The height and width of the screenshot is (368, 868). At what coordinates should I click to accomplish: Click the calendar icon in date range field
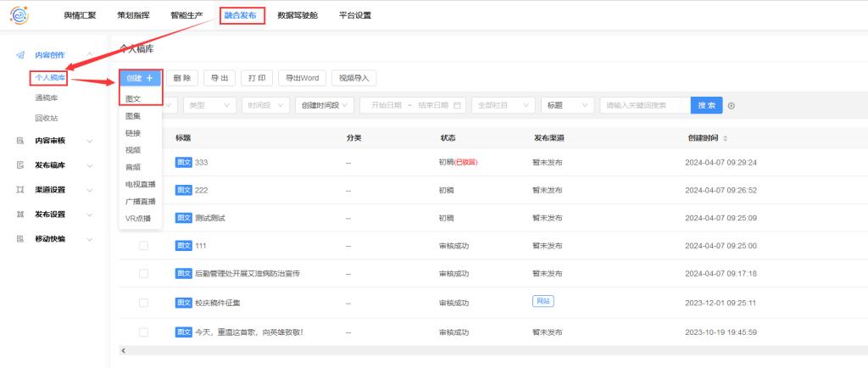[x=458, y=105]
